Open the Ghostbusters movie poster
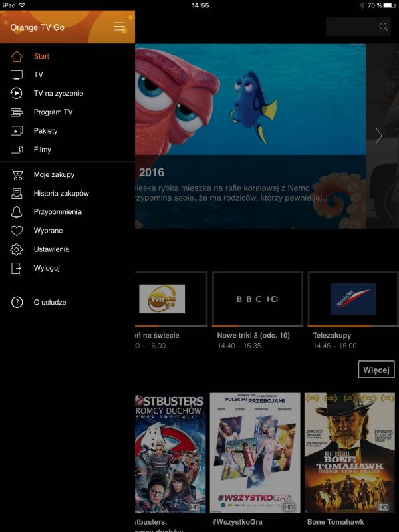 click(170, 453)
